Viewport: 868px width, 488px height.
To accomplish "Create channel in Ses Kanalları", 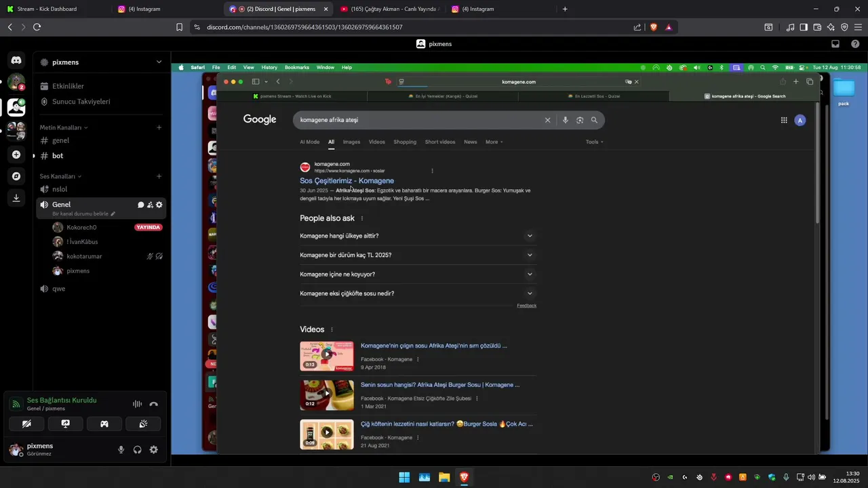I will pyautogui.click(x=159, y=176).
